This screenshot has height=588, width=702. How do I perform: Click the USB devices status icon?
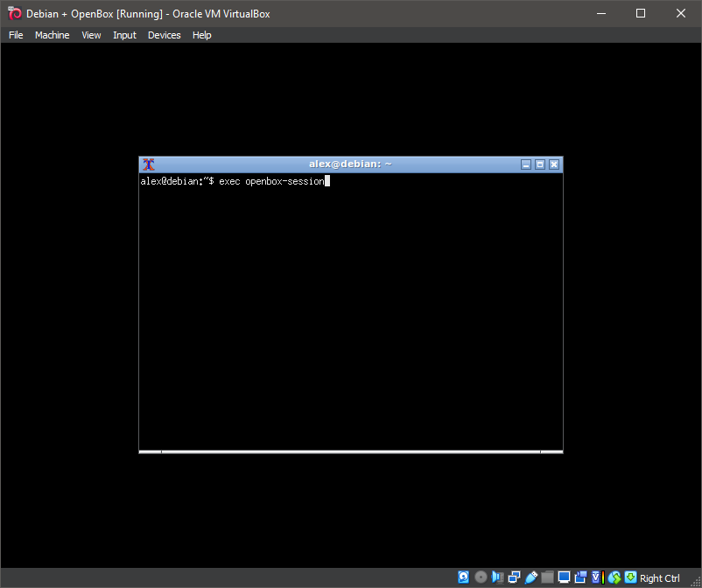pos(531,577)
